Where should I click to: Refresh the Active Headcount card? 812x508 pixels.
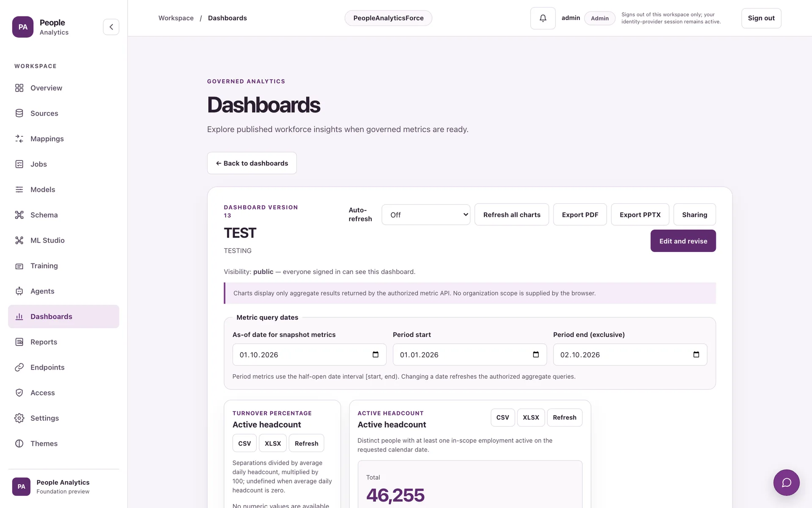[x=565, y=417]
